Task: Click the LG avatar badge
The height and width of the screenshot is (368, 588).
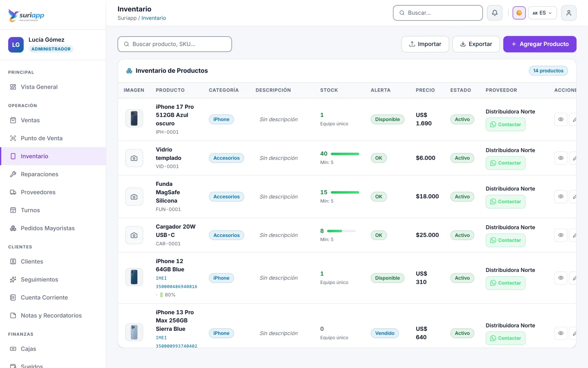Action: click(16, 45)
